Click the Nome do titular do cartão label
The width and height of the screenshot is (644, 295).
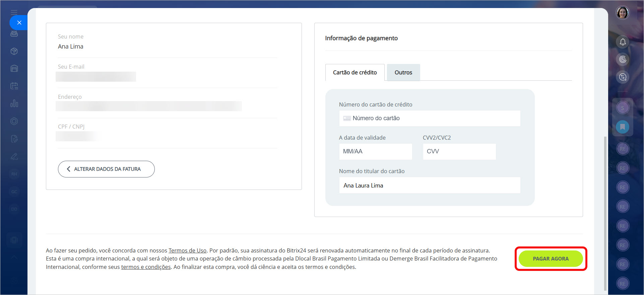(372, 171)
